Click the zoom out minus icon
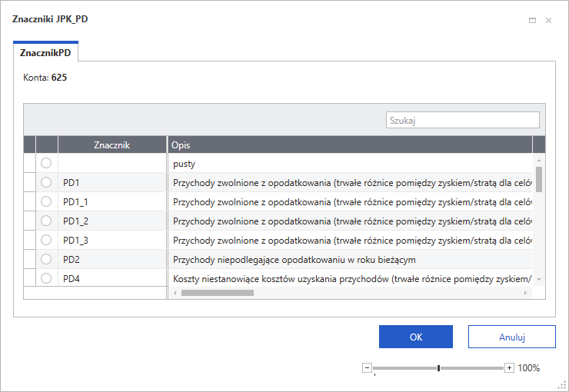This screenshot has width=569, height=392. tap(367, 368)
